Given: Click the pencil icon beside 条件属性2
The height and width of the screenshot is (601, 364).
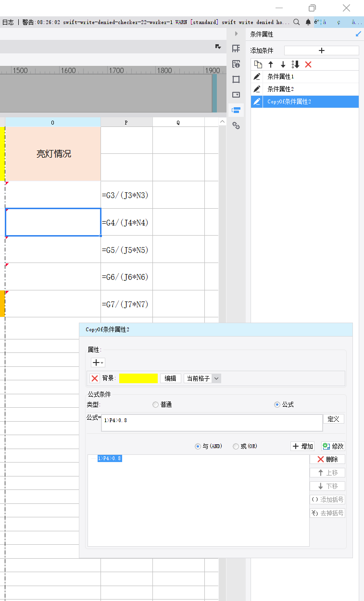Looking at the screenshot, I should 257,89.
